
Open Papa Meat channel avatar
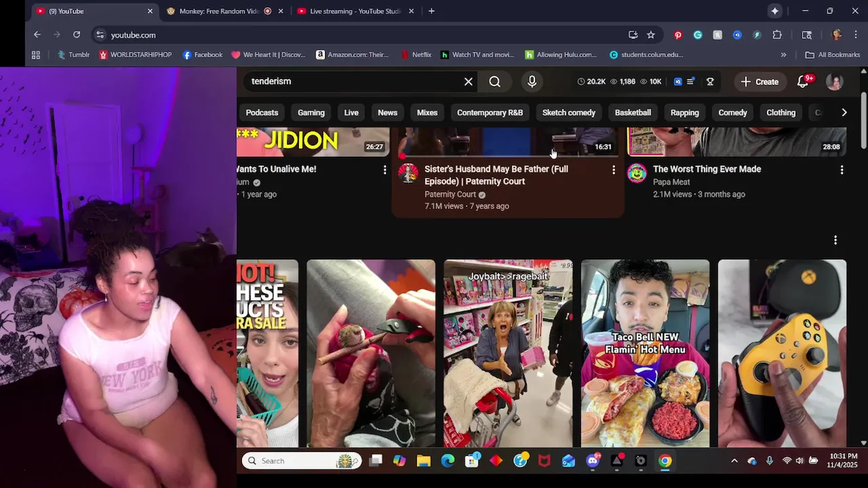coord(636,174)
